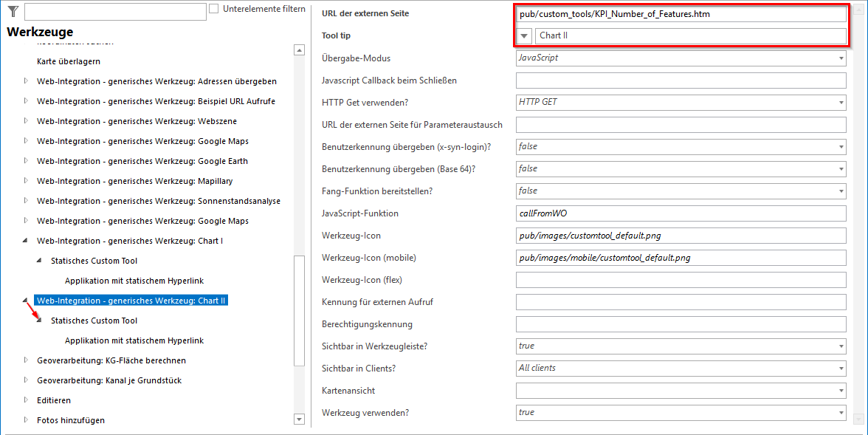Enable the Unterelemente filtern checkbox
Screen dimensions: 868x435
pyautogui.click(x=213, y=8)
